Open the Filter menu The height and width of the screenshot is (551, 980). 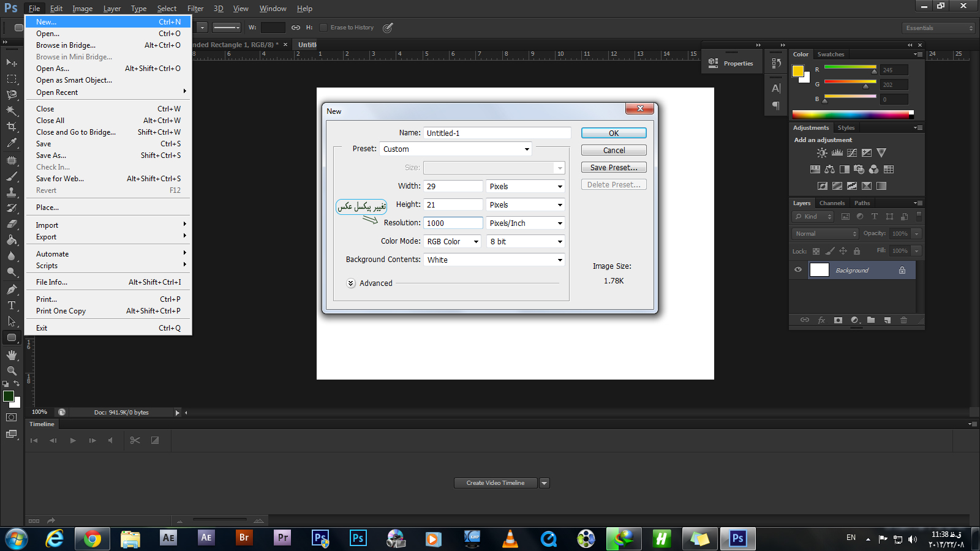pos(195,9)
